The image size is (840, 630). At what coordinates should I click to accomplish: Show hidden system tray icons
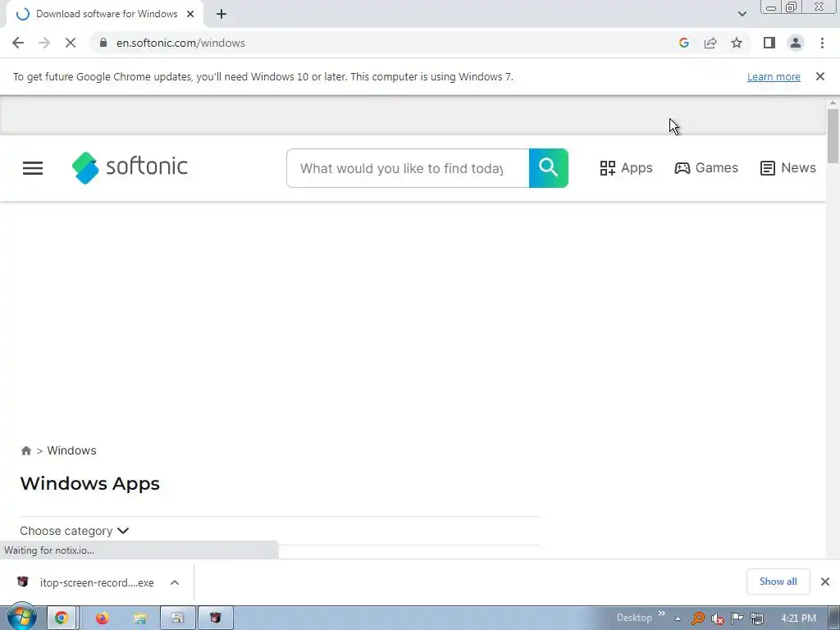[678, 619]
